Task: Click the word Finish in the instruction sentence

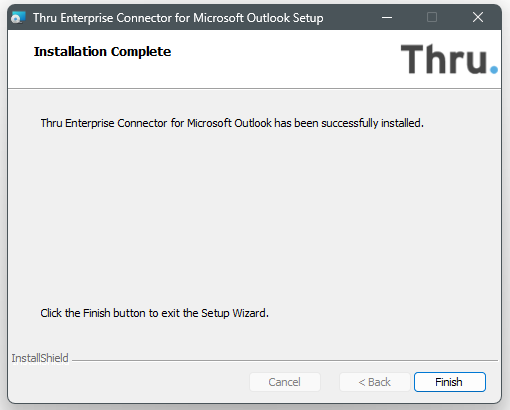Action: tap(96, 313)
